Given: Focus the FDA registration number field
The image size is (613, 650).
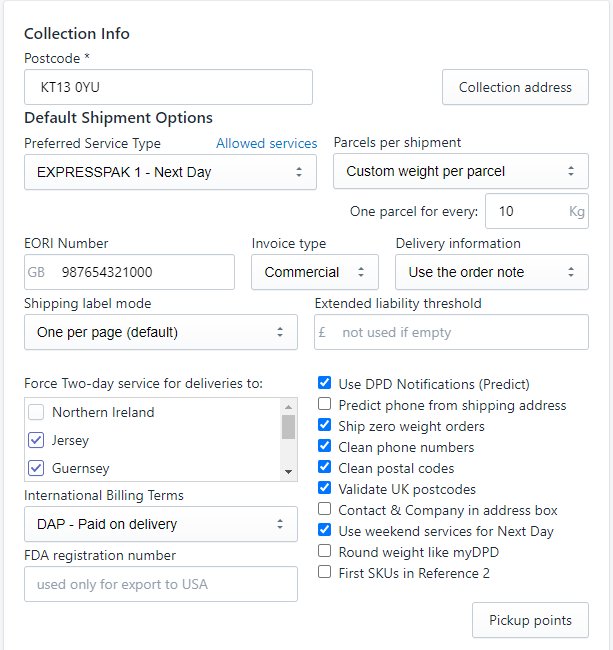Looking at the screenshot, I should (161, 584).
